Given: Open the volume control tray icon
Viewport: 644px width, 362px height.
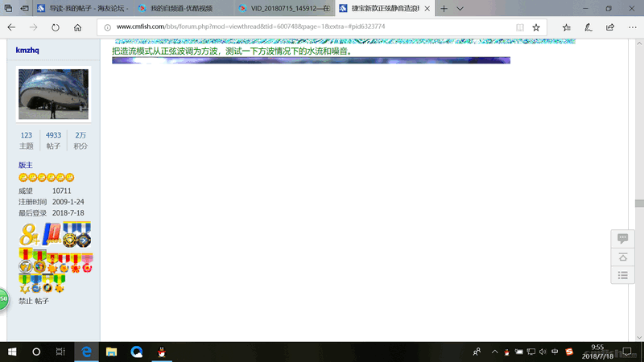Looking at the screenshot, I should tap(543, 352).
